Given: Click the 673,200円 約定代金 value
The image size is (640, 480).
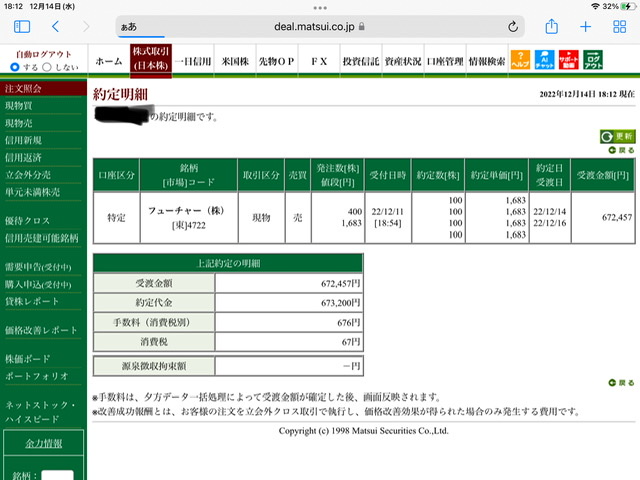Looking at the screenshot, I should pos(340,303).
